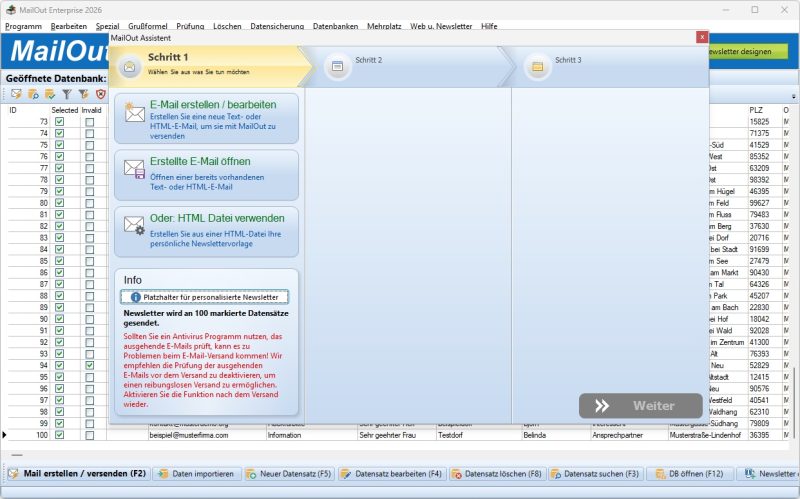This screenshot has height=499, width=800.
Task: Click the funnel with pencil filter icon
Action: pos(84,94)
